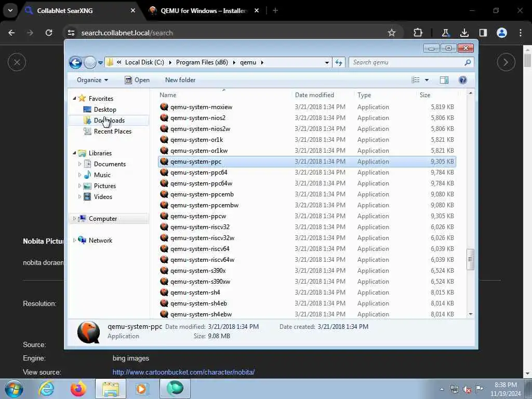Open the address bar history dropdown
Image resolution: width=532 pixels, height=399 pixels.
pos(327,63)
